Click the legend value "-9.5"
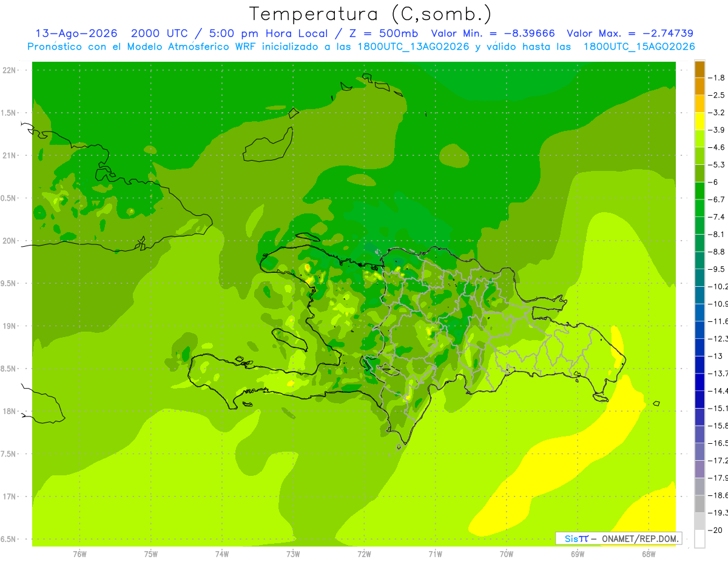728x562 pixels. click(x=716, y=269)
